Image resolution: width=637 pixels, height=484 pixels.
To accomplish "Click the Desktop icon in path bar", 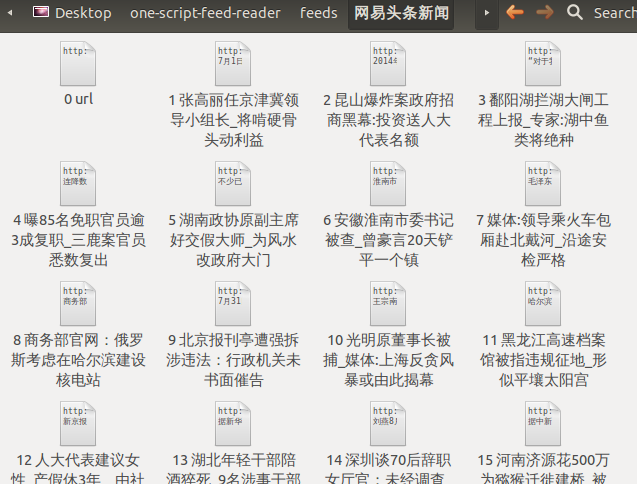I will tap(41, 12).
